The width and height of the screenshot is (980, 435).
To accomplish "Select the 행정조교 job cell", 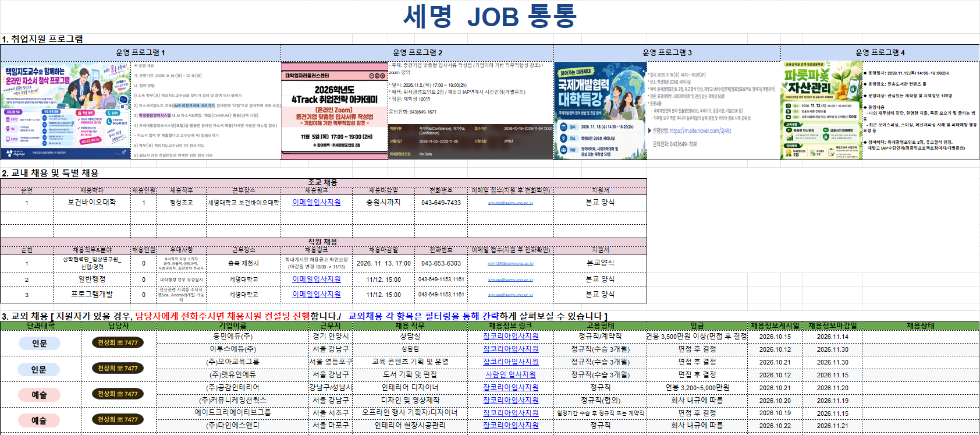I will pyautogui.click(x=181, y=202).
